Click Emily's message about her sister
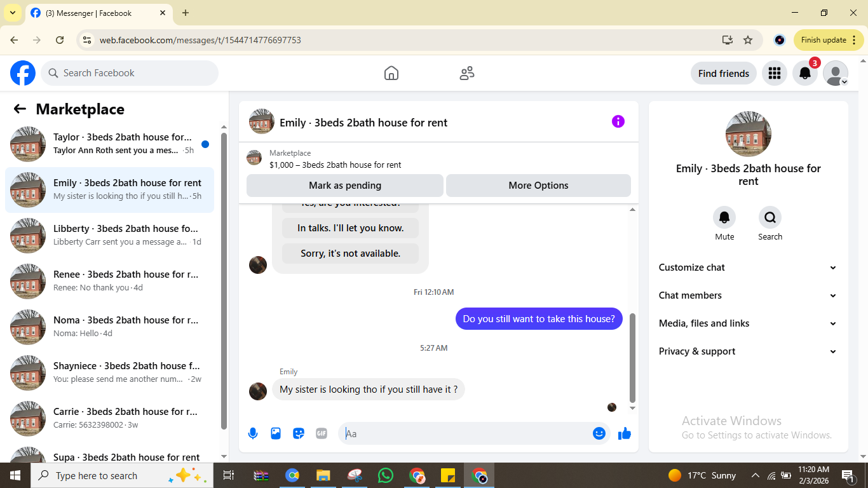Screen dimensions: 868x488 [x=369, y=390]
